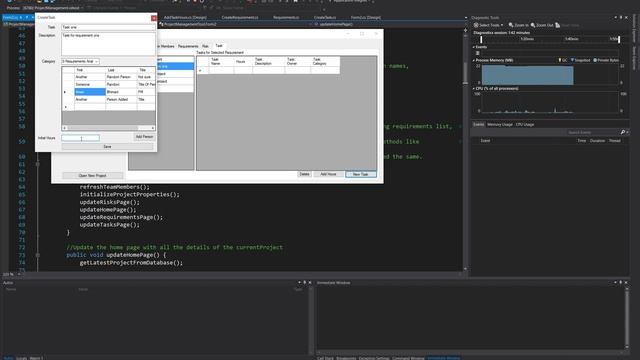Click the Hours column header in the tasks grid
This screenshot has width=640, height=360.
(243, 62)
